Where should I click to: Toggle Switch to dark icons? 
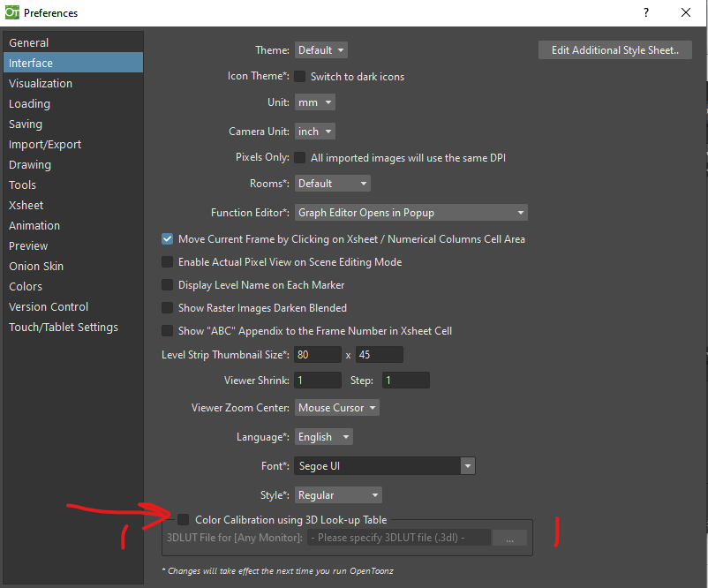[299, 77]
